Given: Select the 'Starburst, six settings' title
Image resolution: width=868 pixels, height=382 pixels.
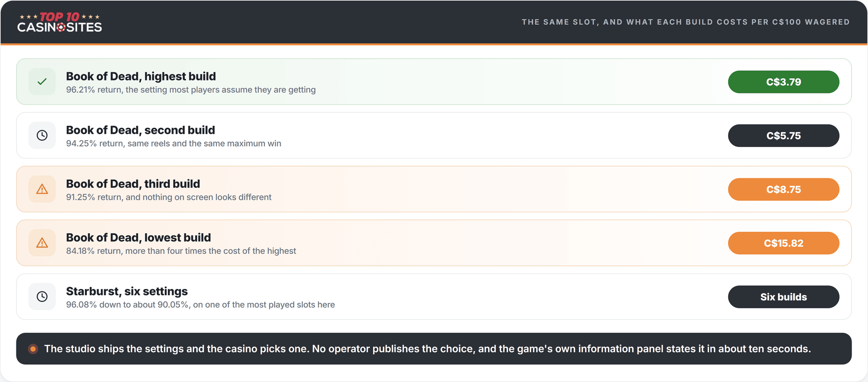Looking at the screenshot, I should [x=127, y=291].
